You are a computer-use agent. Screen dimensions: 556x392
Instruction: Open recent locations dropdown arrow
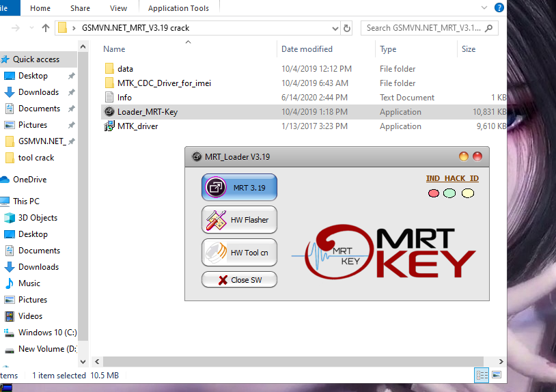pyautogui.click(x=31, y=28)
